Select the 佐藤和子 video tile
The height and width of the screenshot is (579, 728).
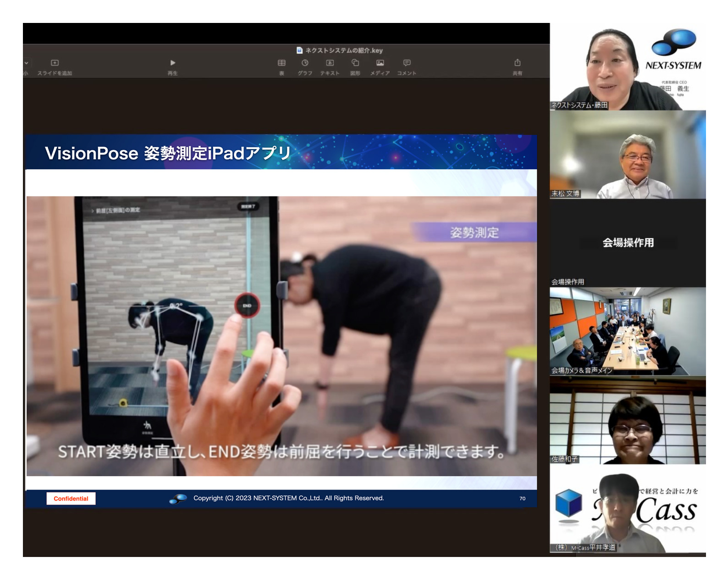click(x=628, y=420)
